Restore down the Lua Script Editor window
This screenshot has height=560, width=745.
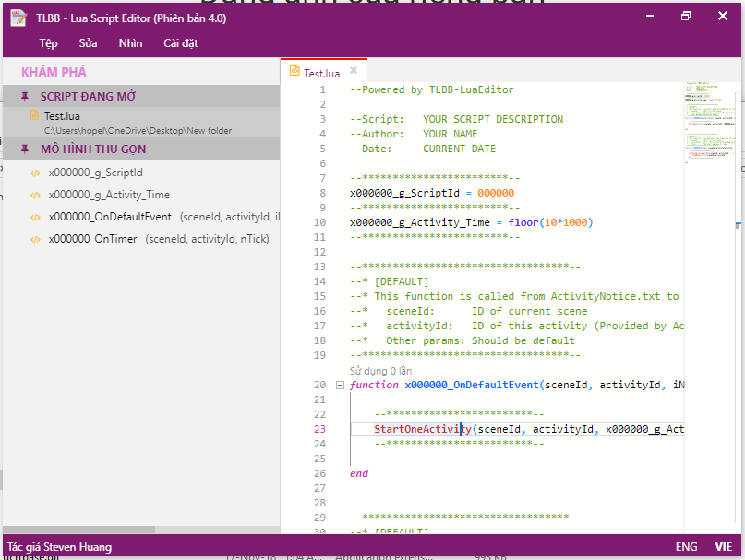686,17
